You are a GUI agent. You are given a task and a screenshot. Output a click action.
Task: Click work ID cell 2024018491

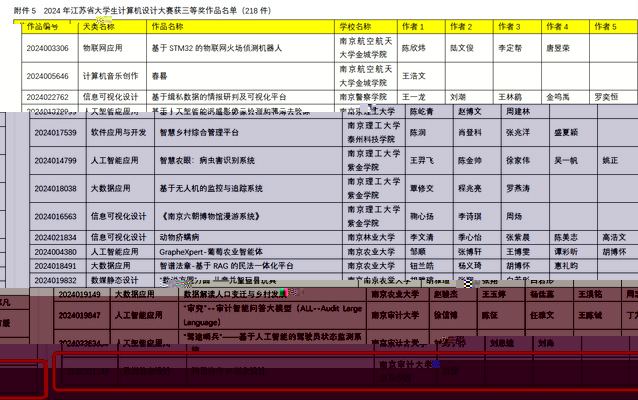pyautogui.click(x=55, y=266)
